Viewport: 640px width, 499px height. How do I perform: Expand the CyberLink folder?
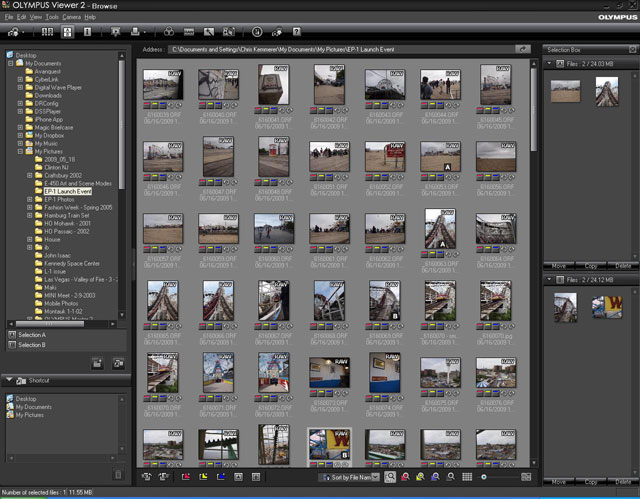[20, 79]
